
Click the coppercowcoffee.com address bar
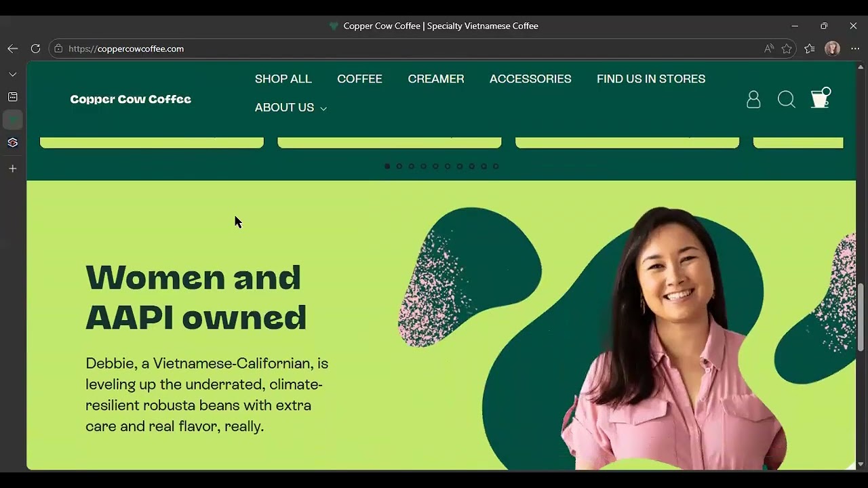(407, 49)
